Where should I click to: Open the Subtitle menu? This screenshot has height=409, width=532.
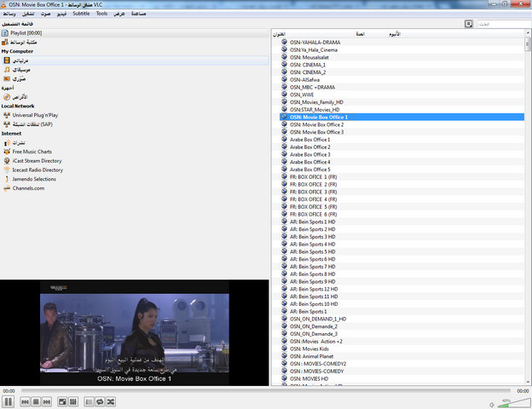click(81, 14)
